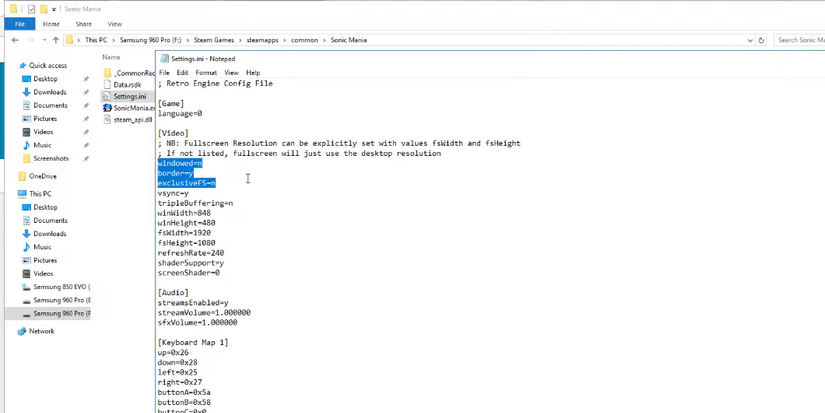Open the Customize Quick Access Toolbar dropdown
Viewport: 825px width, 413px height.
pyautogui.click(x=54, y=9)
